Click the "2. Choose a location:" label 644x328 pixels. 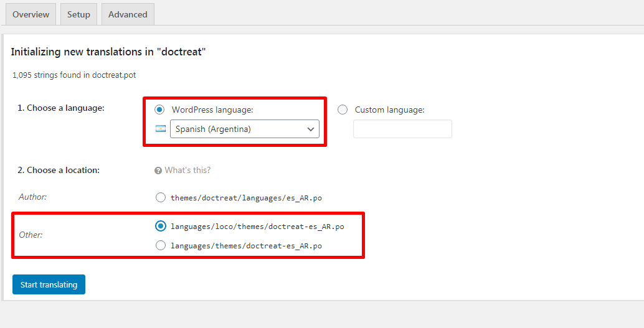pyautogui.click(x=59, y=170)
